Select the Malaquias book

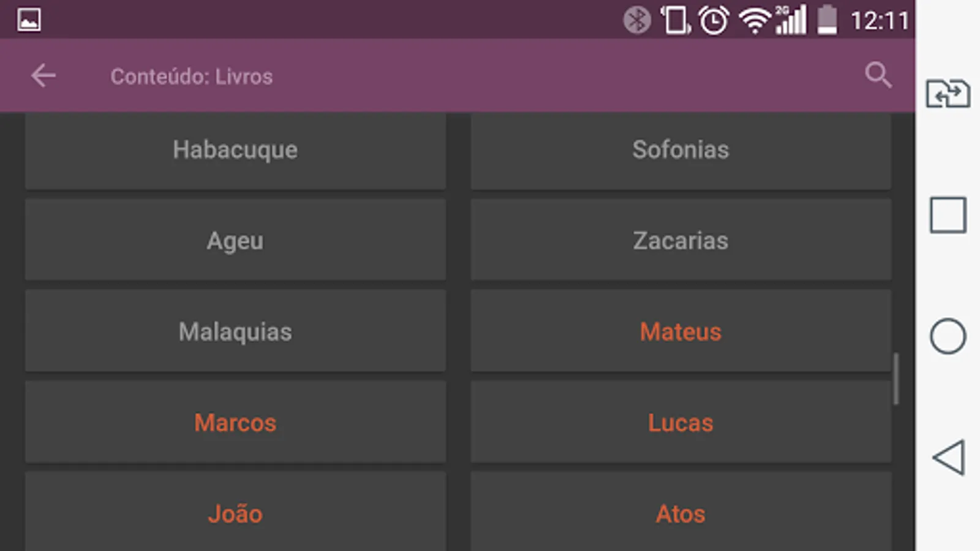click(235, 332)
